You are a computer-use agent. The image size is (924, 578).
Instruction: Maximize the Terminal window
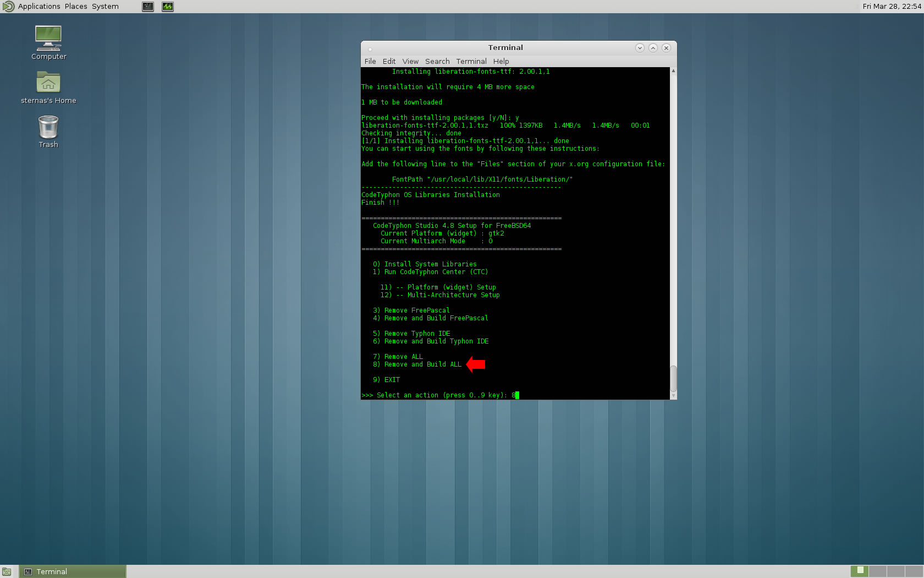tap(653, 48)
